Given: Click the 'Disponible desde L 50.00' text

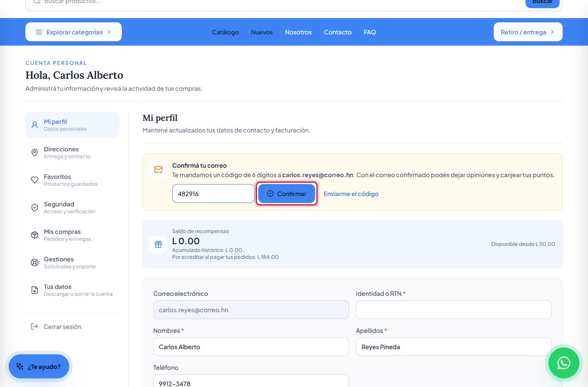Looking at the screenshot, I should (523, 244).
